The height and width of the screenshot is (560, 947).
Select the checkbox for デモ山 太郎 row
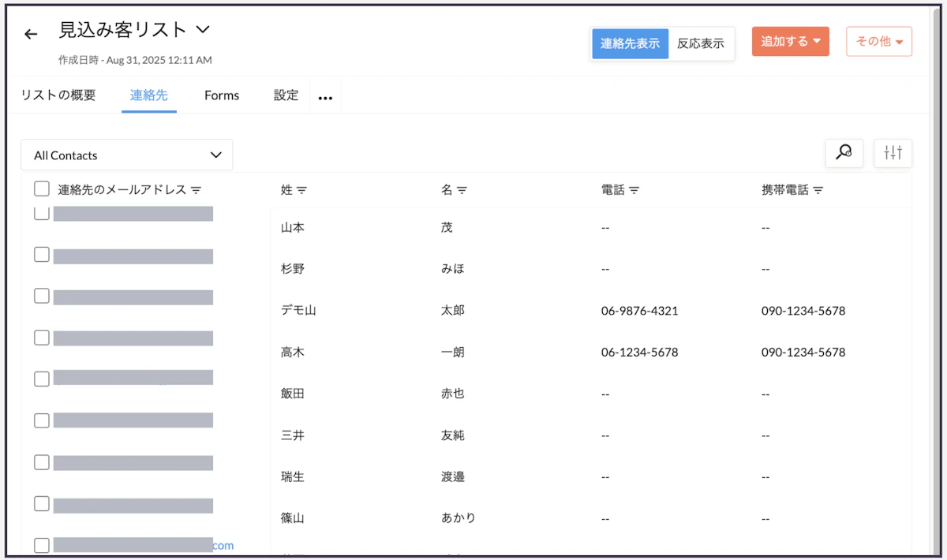(x=42, y=296)
